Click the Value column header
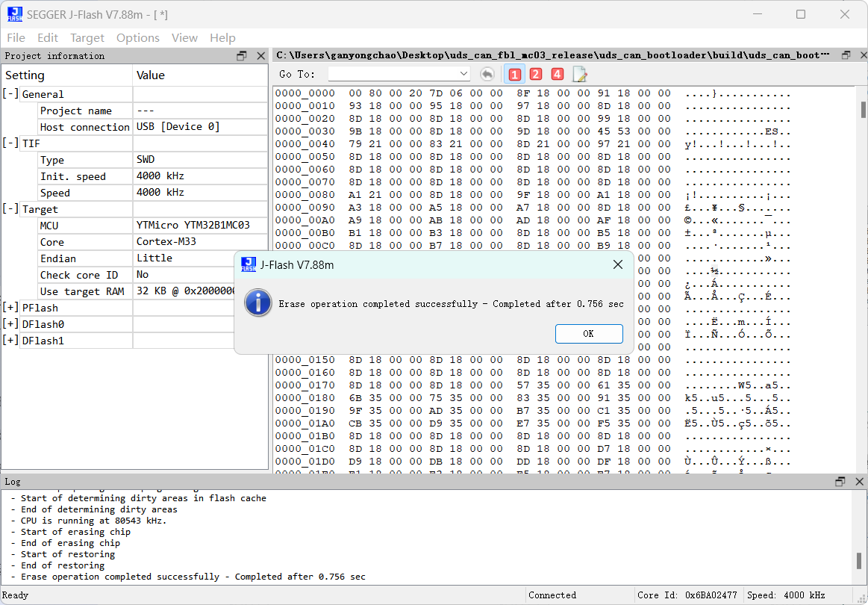Screen dimensions: 868x605 pyautogui.click(x=200, y=75)
